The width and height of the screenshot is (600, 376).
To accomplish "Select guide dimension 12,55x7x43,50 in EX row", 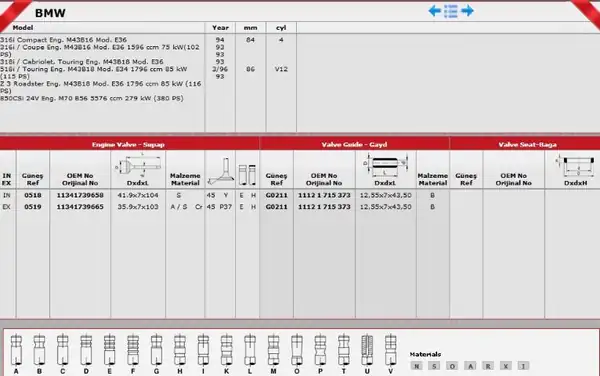I will click(385, 207).
